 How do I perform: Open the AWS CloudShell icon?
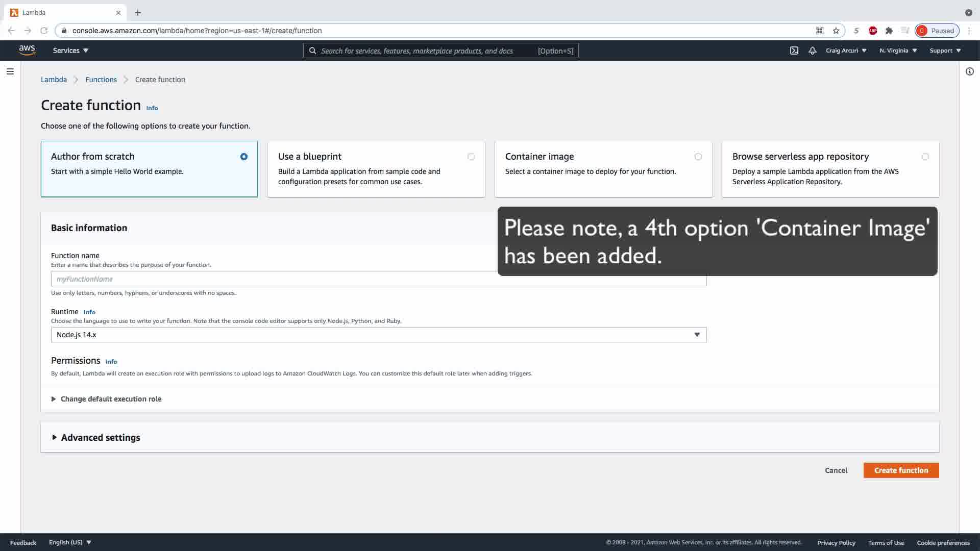point(794,51)
